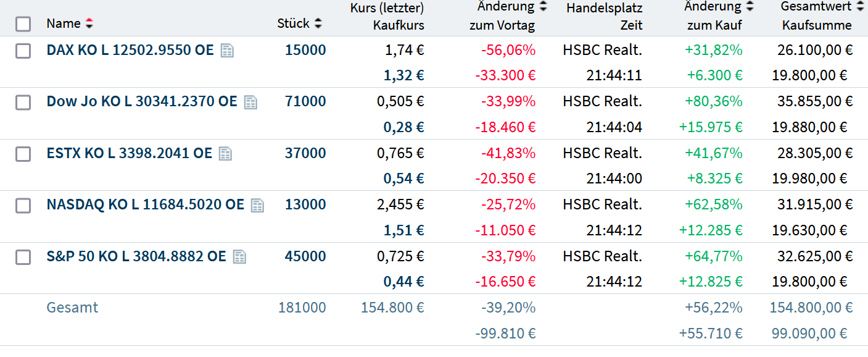Screen dimensions: 868x357
Task: Click the Name column header
Action: [x=64, y=23]
